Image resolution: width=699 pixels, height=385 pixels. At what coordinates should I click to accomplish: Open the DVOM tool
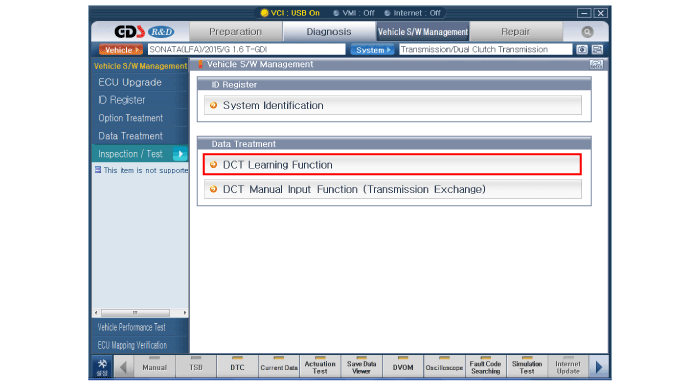[x=403, y=367]
